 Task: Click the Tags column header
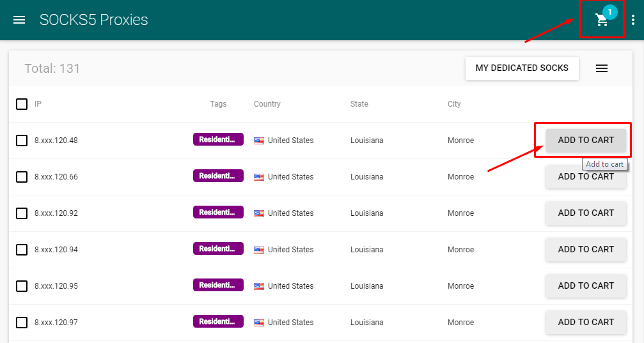pos(218,104)
